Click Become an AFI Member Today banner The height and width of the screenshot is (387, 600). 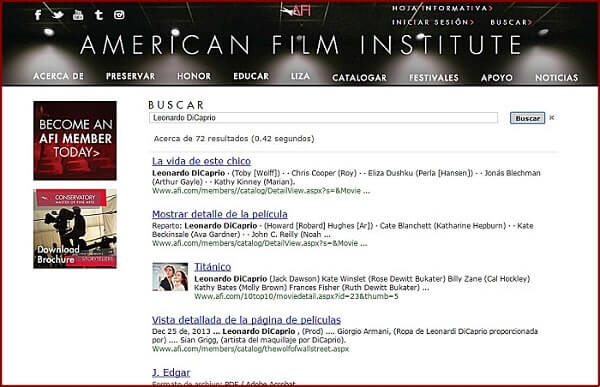click(75, 140)
